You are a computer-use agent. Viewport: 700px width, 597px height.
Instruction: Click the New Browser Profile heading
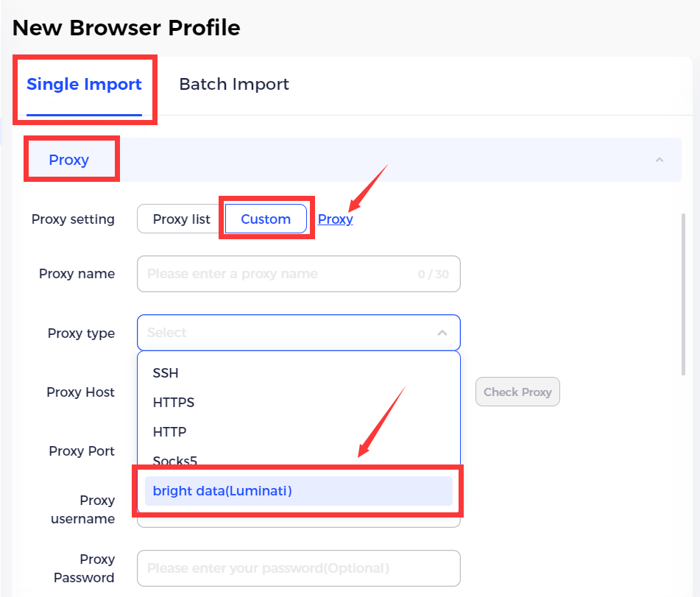pyautogui.click(x=125, y=28)
